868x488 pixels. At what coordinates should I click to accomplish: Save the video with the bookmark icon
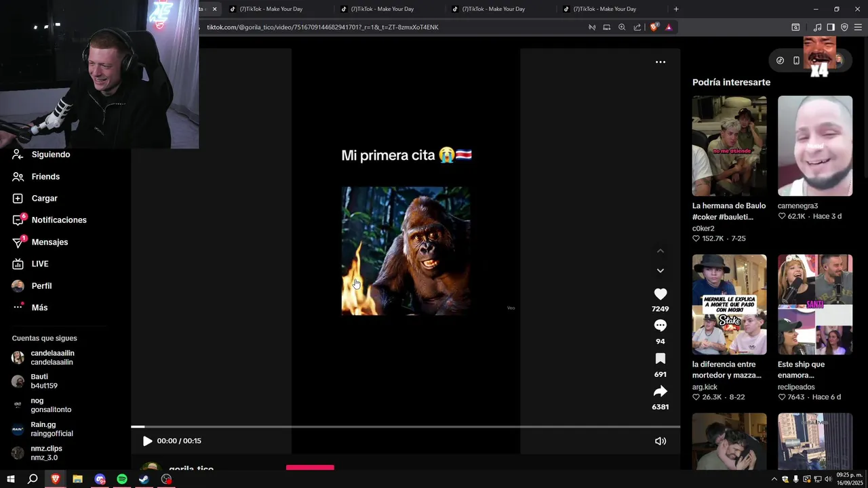point(660,359)
